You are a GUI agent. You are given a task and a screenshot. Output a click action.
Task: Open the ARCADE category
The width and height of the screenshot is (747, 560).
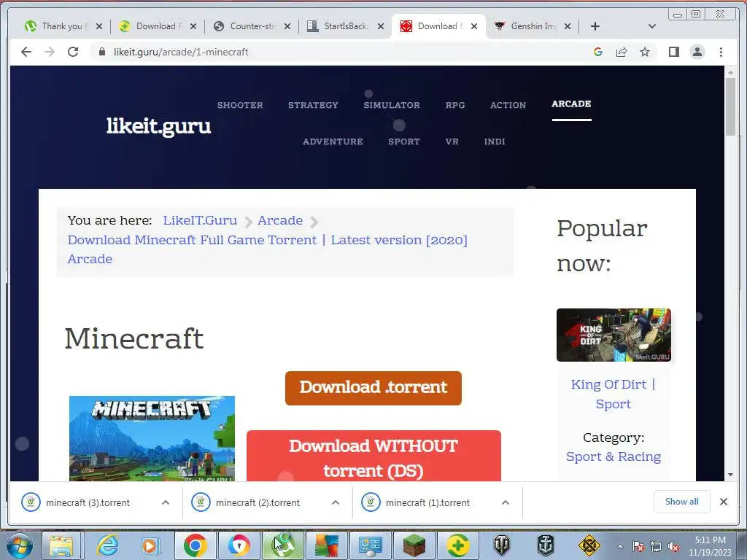(x=571, y=104)
